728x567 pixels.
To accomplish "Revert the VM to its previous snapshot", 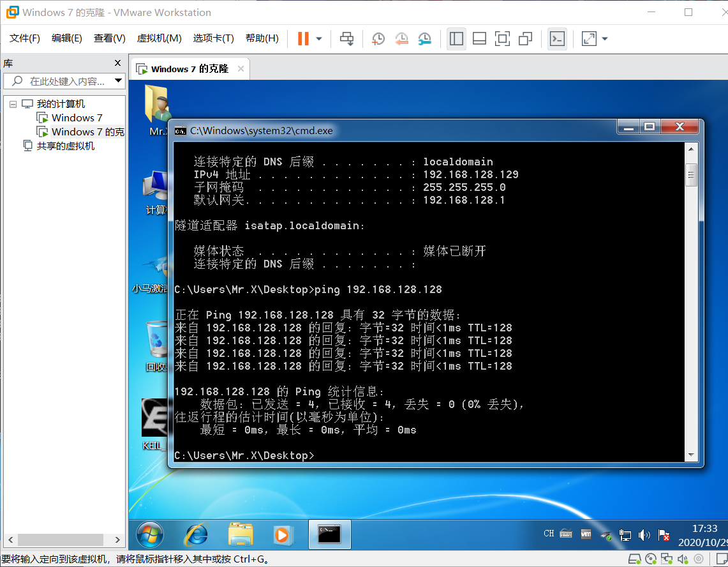I will 401,38.
